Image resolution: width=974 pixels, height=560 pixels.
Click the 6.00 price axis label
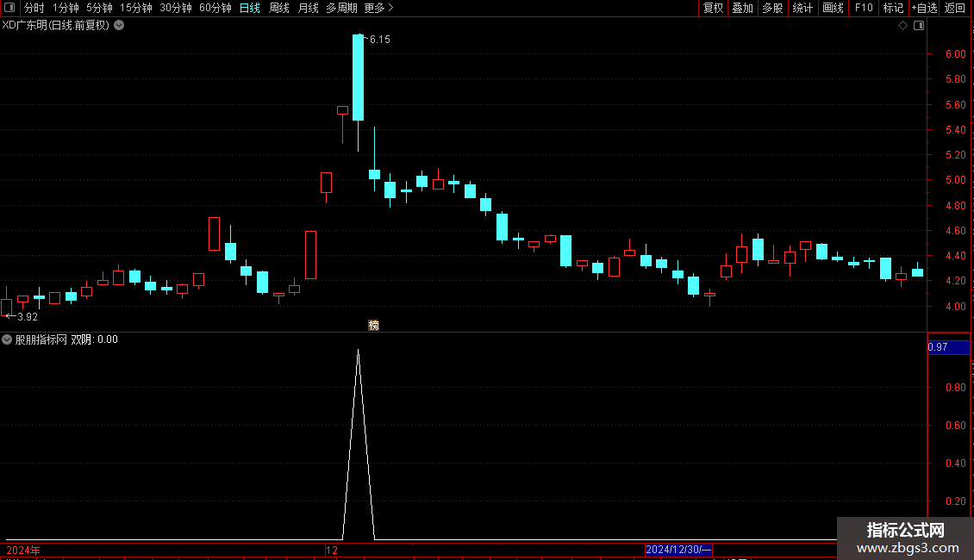tap(955, 54)
